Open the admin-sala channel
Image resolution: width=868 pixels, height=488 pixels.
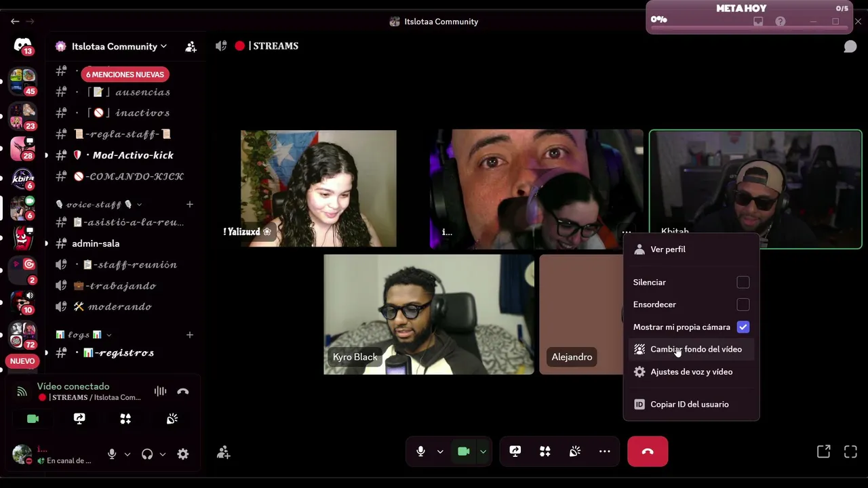[x=125, y=243]
